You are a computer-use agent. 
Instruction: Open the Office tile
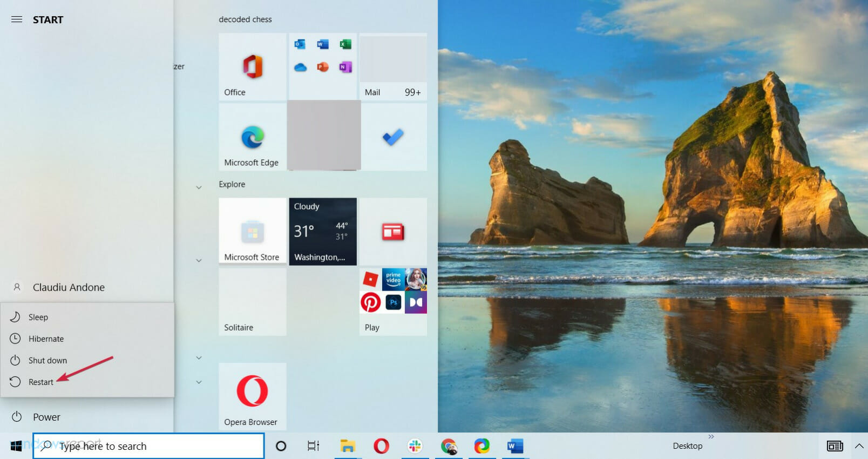click(253, 67)
